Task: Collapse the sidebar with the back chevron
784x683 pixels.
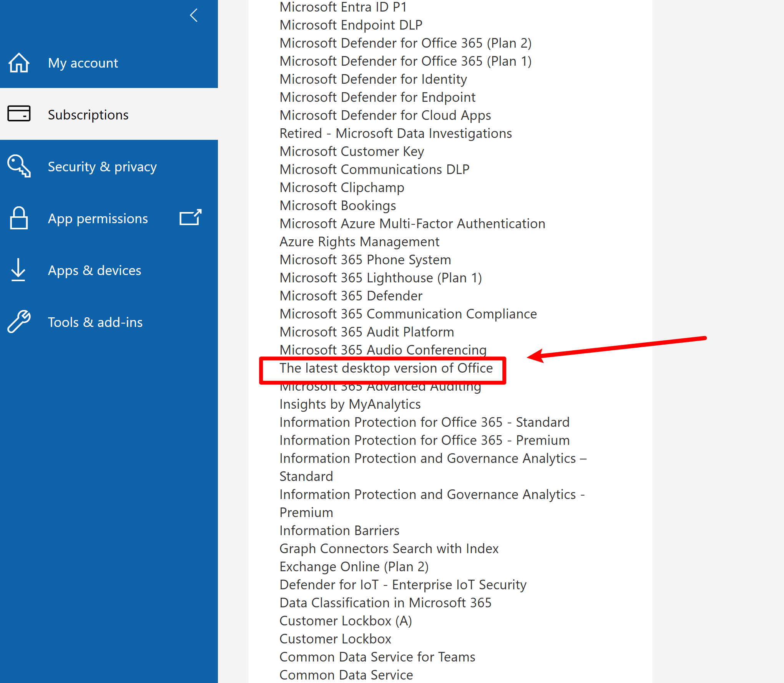Action: coord(194,15)
